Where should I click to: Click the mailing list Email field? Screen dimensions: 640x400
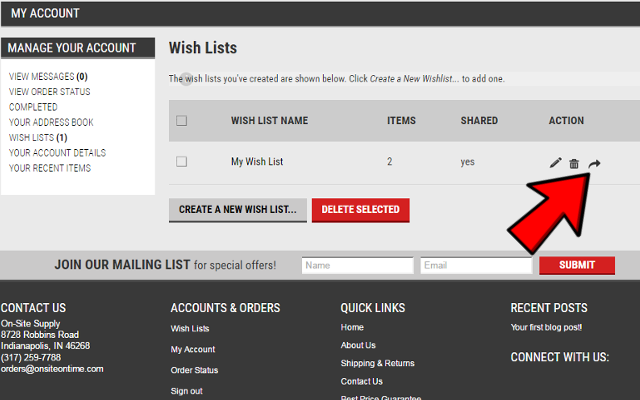(x=475, y=265)
